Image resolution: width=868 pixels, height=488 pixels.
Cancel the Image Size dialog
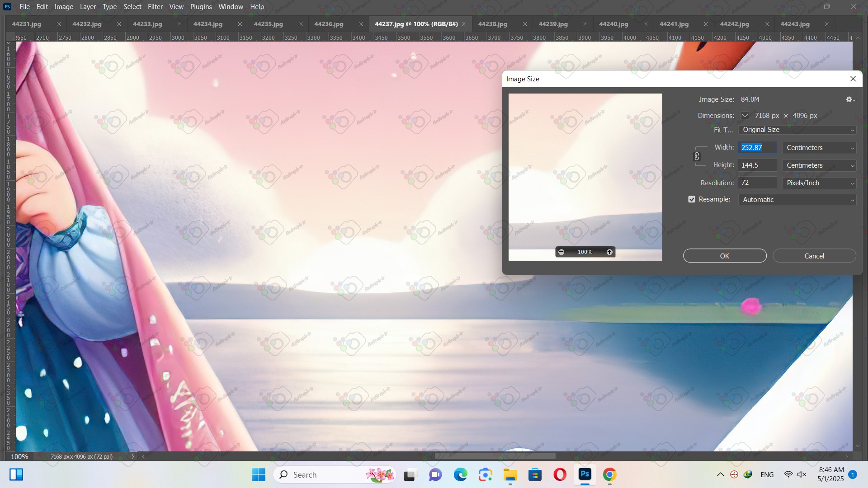[x=814, y=256]
